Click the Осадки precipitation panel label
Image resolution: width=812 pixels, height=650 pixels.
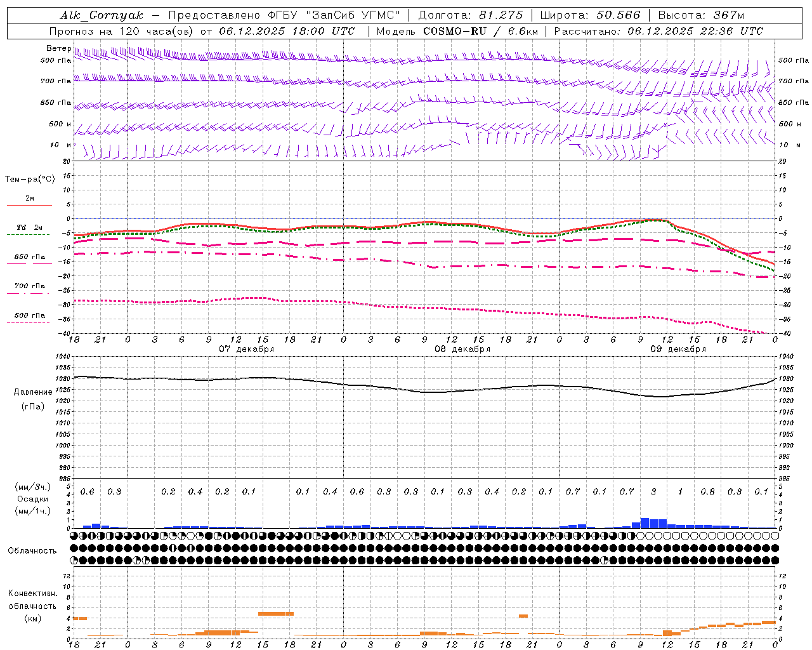click(32, 499)
